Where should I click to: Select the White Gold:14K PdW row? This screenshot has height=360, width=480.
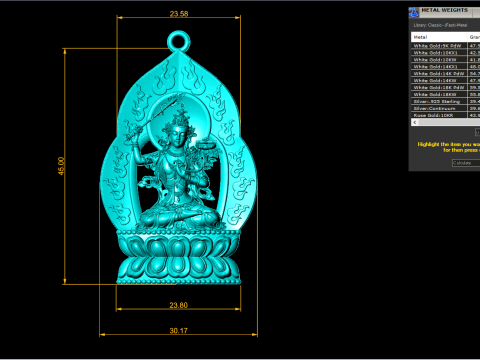445,74
